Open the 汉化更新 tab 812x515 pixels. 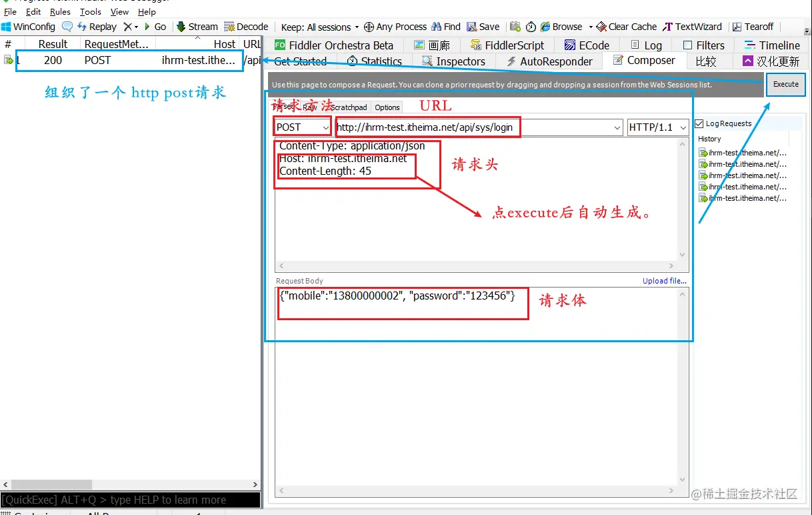771,61
